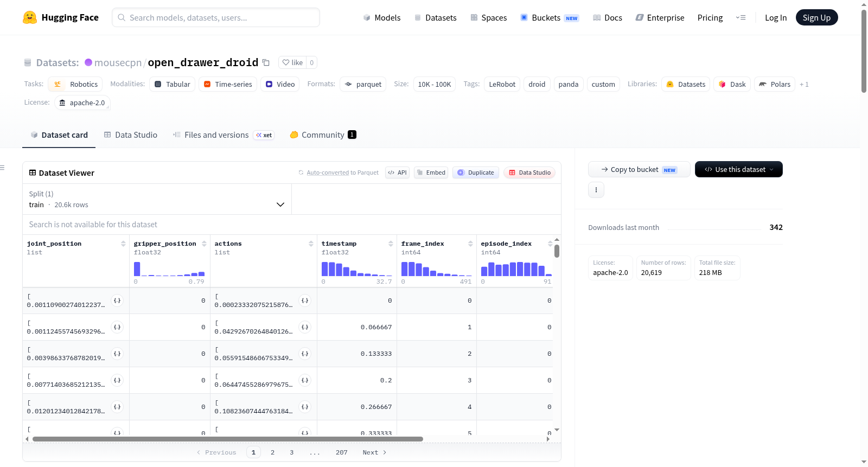Toggle sorting on the gripper_position column
868x467 pixels.
tap(204, 244)
